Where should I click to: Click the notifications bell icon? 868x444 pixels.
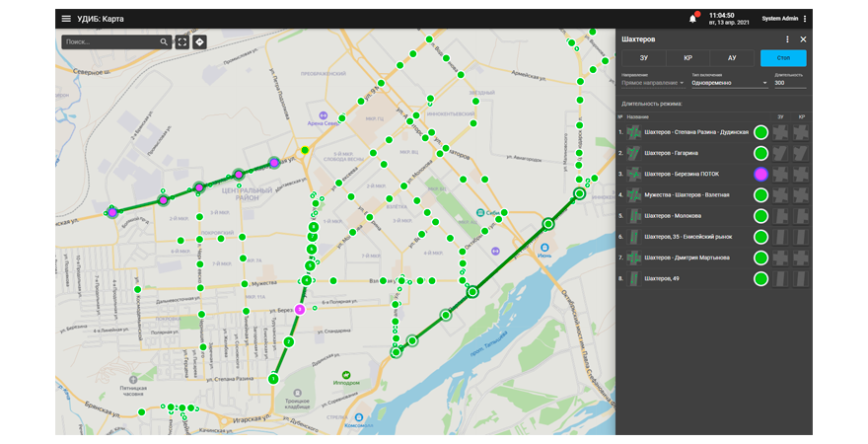tap(692, 19)
